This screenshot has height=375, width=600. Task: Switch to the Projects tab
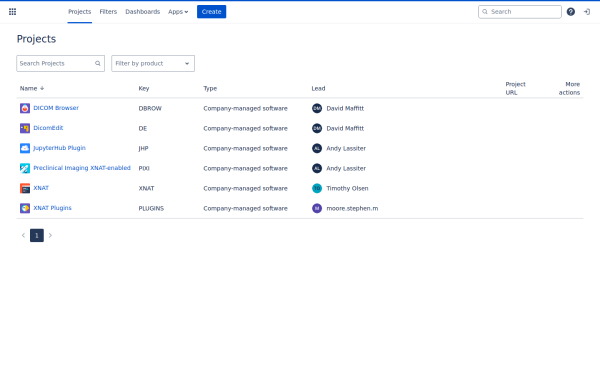(80, 12)
